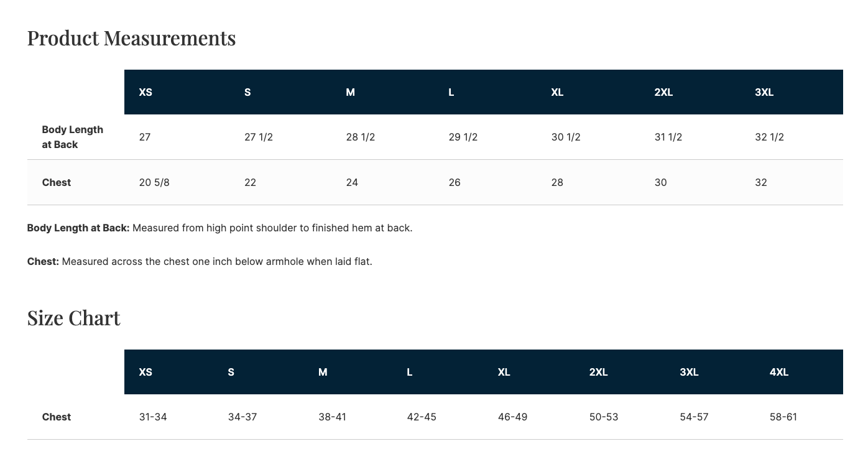Image resolution: width=868 pixels, height=459 pixels.
Task: Select the 58-61 chest range value
Action: pos(783,417)
